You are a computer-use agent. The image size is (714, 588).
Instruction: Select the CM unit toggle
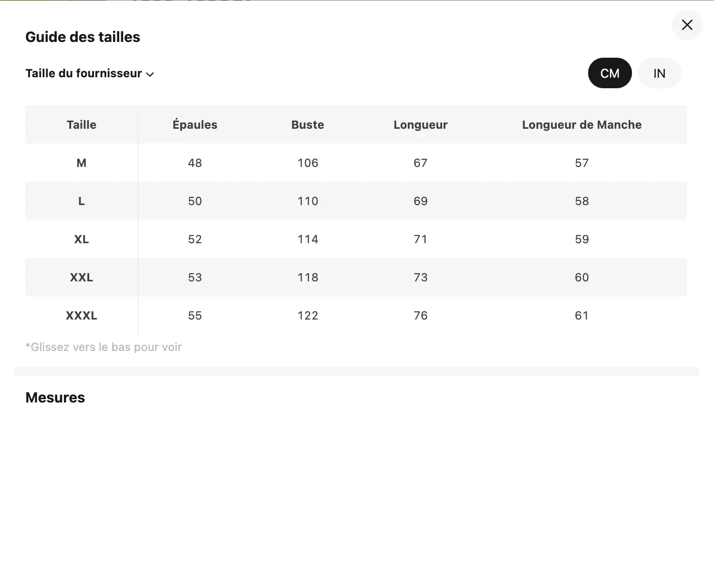pyautogui.click(x=610, y=73)
